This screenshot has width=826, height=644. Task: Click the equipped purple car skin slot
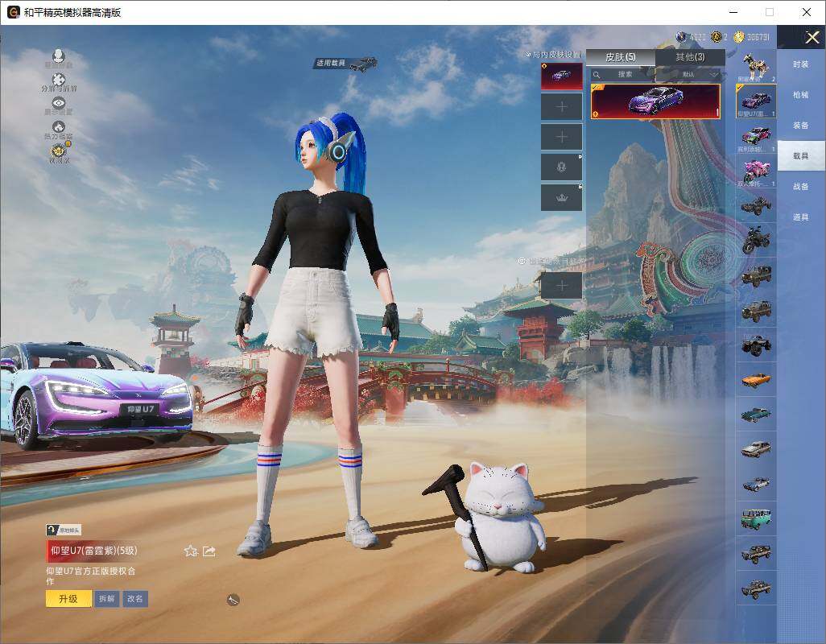pos(562,76)
